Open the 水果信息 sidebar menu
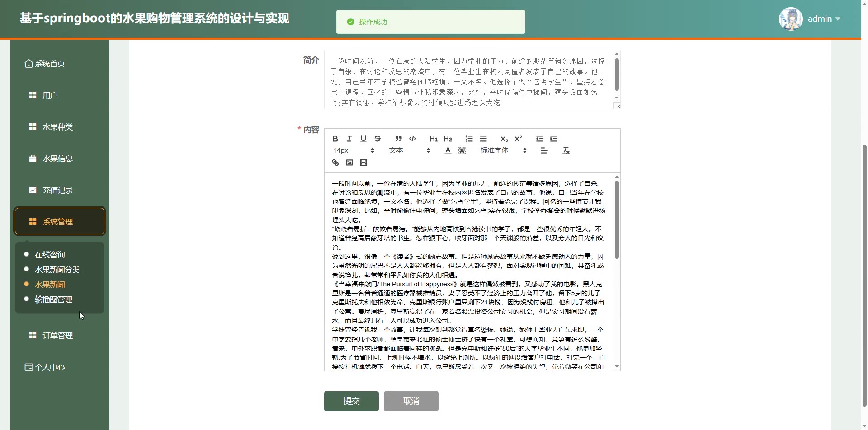868x430 pixels. tap(60, 159)
